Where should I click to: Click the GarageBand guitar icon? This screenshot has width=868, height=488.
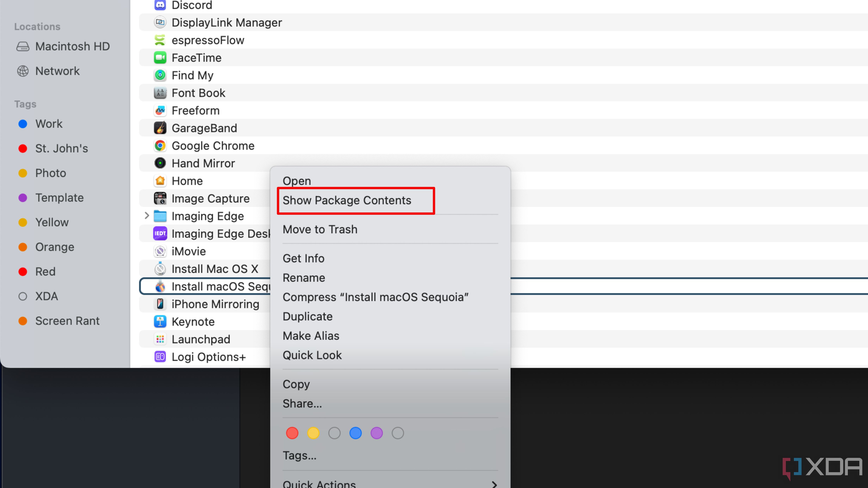point(160,128)
